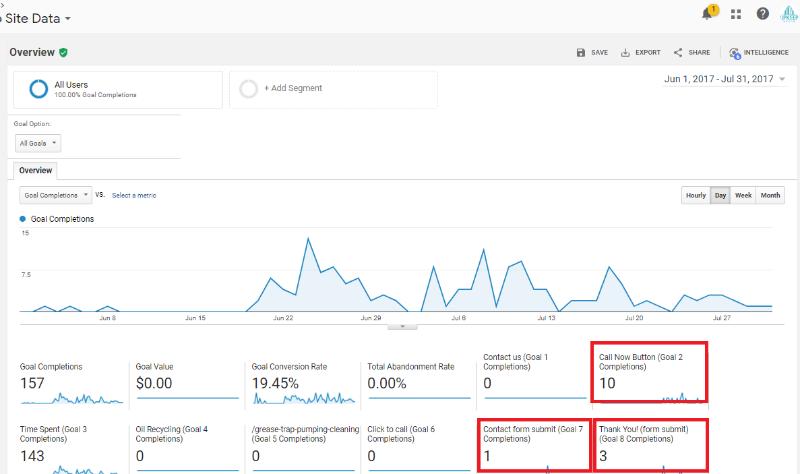
Task: Switch chart to Month view
Action: point(770,195)
